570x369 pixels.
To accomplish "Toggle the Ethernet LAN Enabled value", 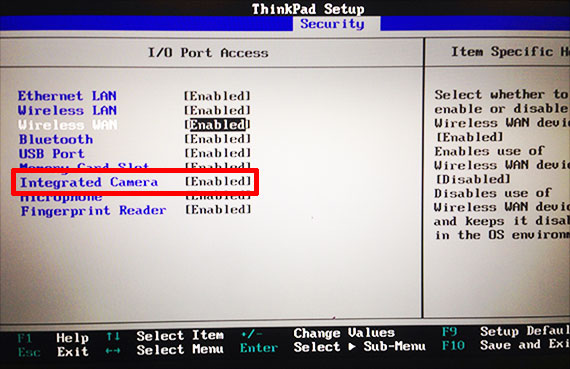I will (217, 96).
